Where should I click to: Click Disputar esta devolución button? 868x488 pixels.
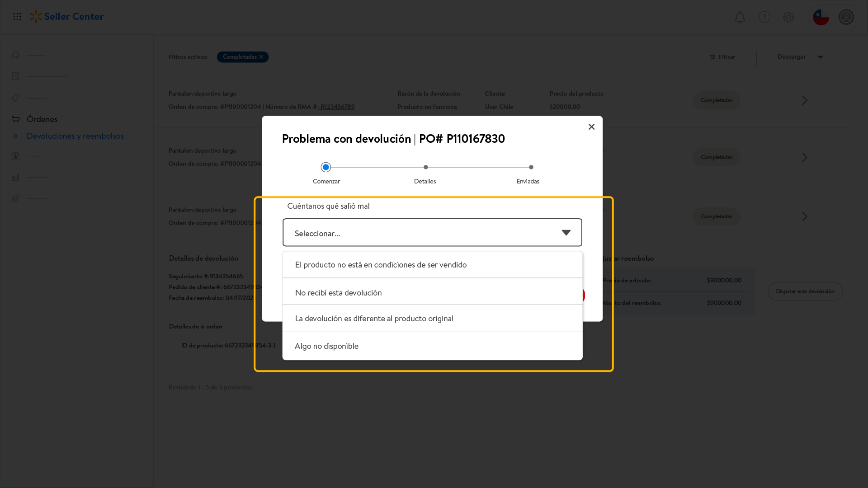click(x=805, y=291)
